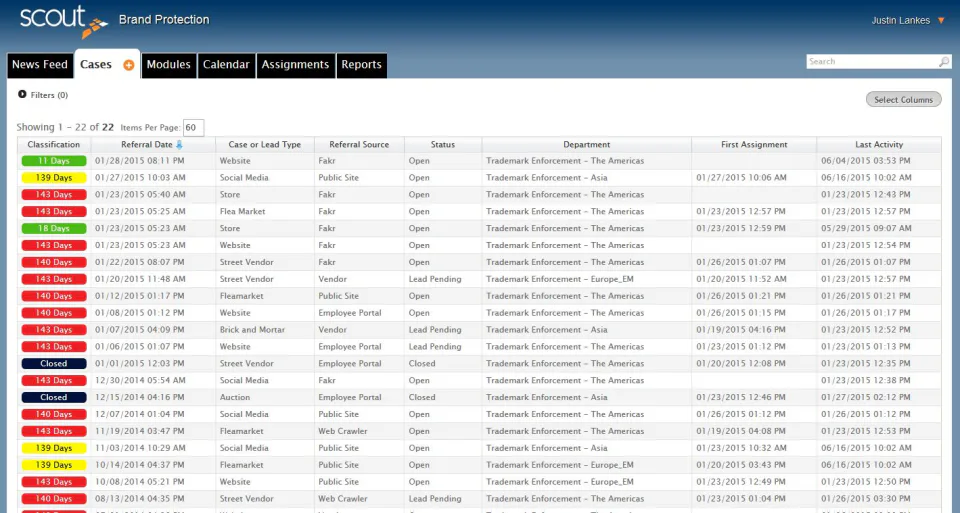
Task: Click referral date 01/20/2015 11:48 AM
Action: point(140,279)
